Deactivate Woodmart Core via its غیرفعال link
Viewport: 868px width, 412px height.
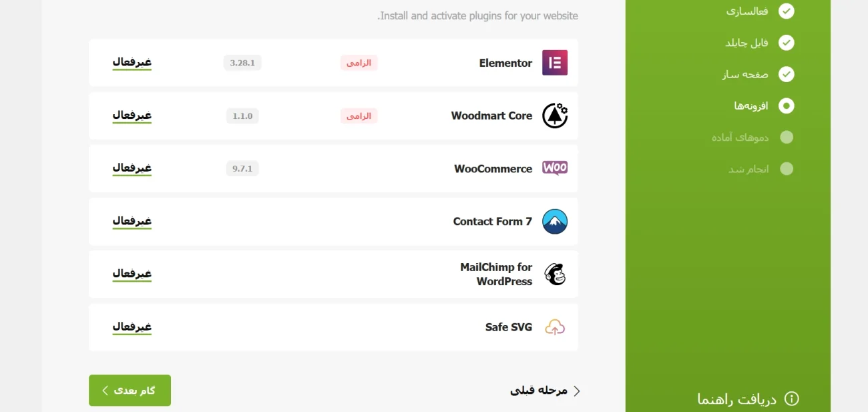click(132, 115)
